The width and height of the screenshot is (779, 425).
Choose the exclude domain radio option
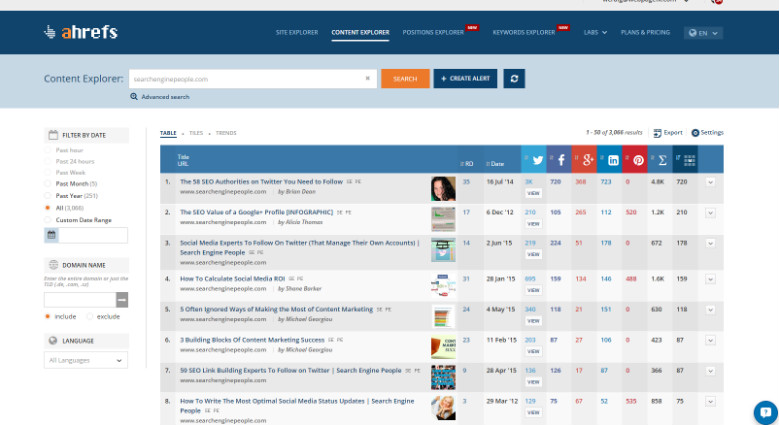89,316
